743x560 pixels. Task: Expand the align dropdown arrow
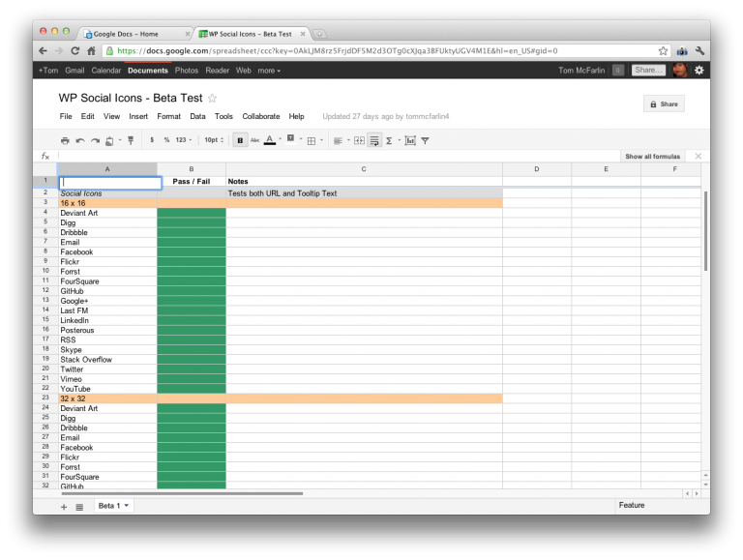pyautogui.click(x=348, y=140)
